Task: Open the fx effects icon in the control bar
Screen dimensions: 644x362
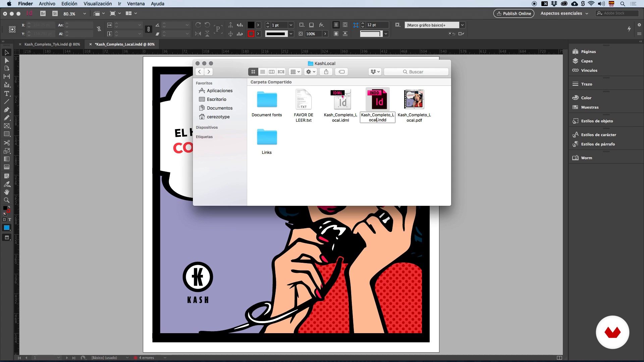Action: pos(321,25)
